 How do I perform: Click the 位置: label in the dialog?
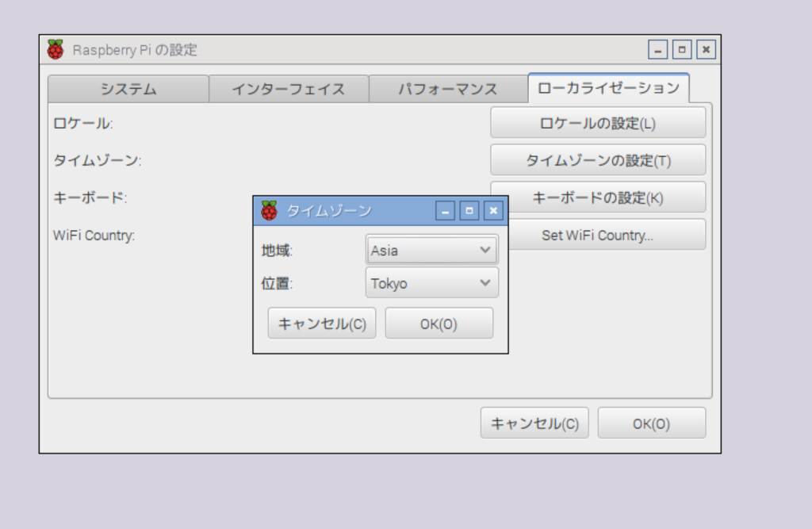[277, 283]
